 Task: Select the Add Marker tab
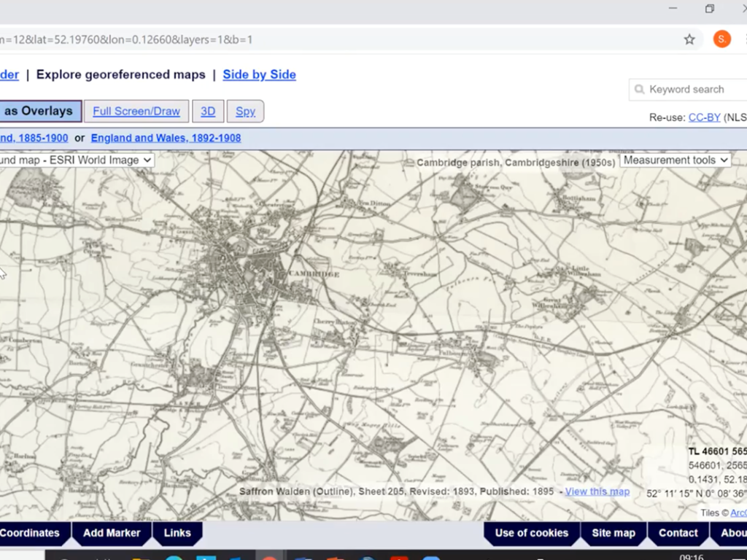coord(112,533)
